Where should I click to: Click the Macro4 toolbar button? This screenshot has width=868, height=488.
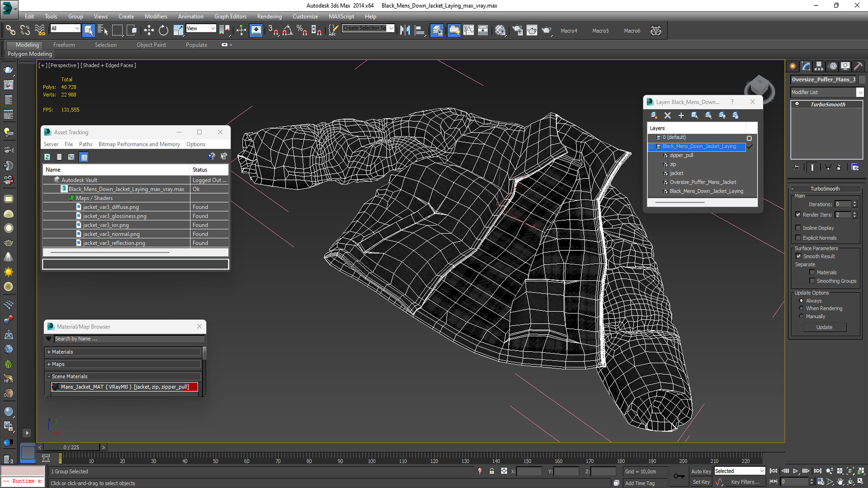569,31
